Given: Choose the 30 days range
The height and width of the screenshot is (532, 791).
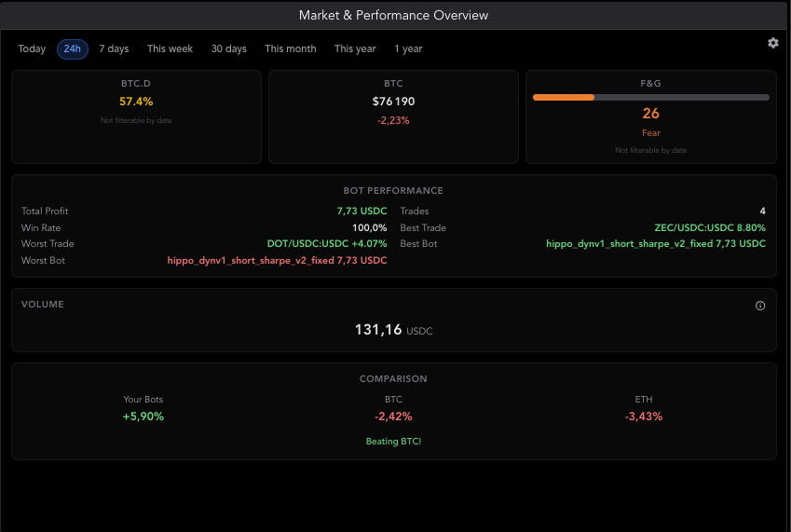Looking at the screenshot, I should (x=229, y=48).
